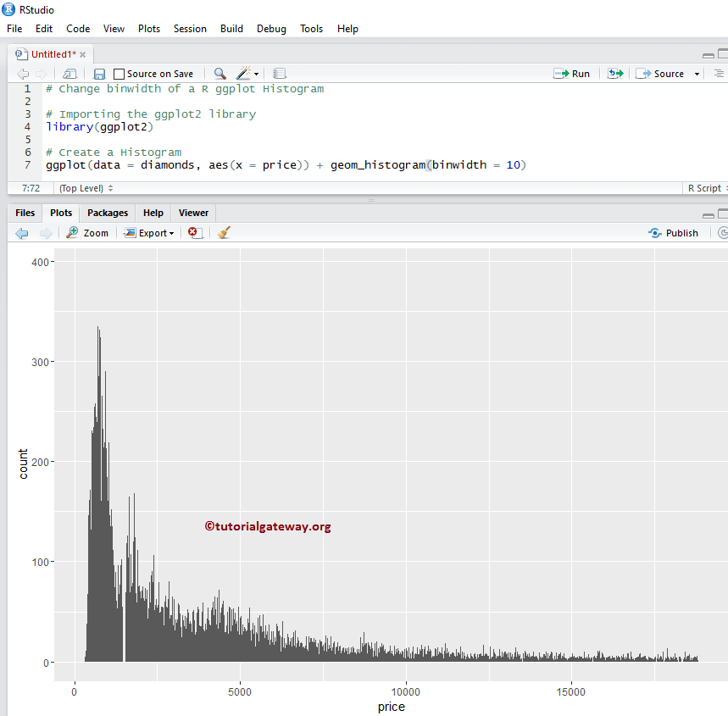The width and height of the screenshot is (728, 716).
Task: Run the script with the Run button
Action: (572, 74)
